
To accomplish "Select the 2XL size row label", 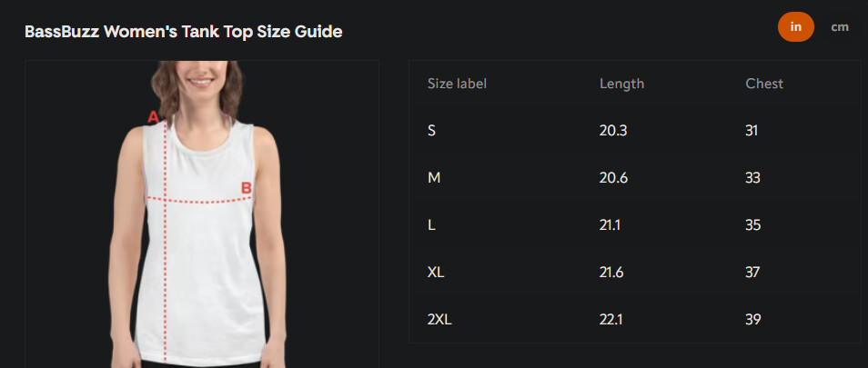I will tap(439, 319).
